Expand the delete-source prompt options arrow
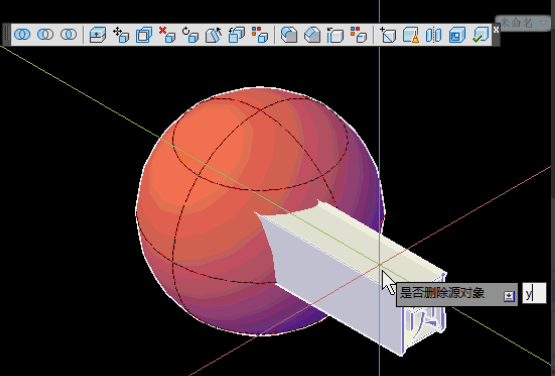Viewport: 555px width, 376px height. click(x=509, y=296)
